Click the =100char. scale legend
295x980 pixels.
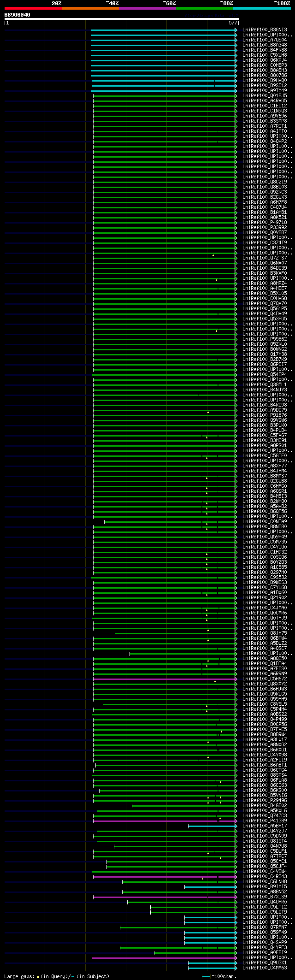(220, 976)
